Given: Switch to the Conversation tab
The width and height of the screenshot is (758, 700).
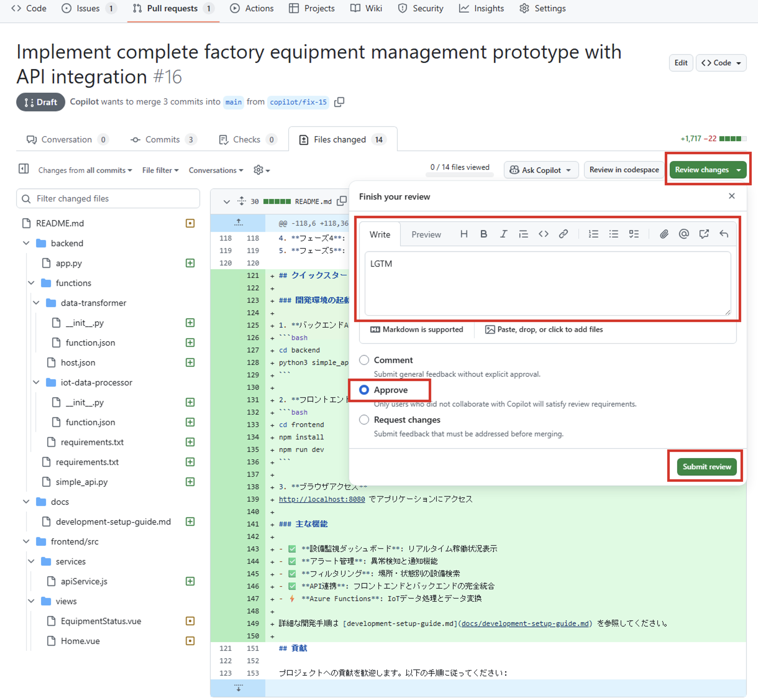Looking at the screenshot, I should click(67, 140).
